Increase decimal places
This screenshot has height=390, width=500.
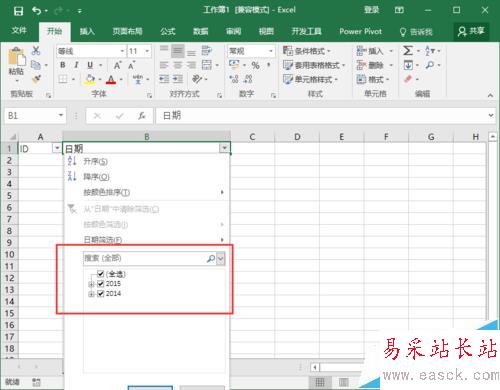click(x=234, y=79)
